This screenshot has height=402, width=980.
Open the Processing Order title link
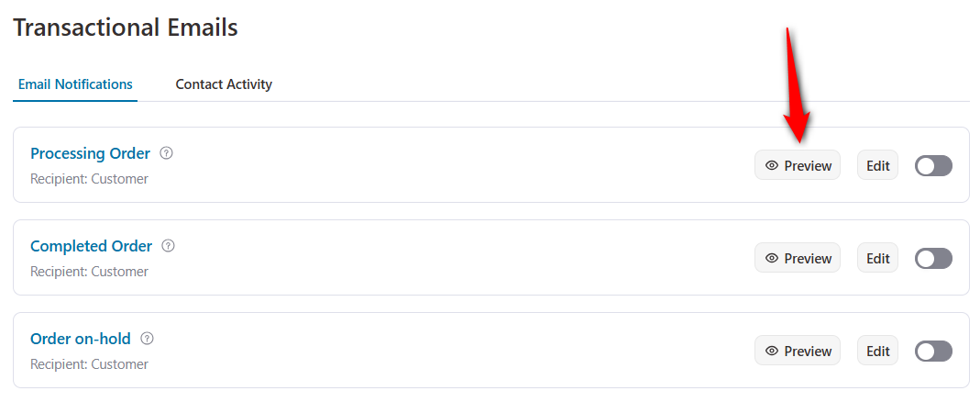[91, 153]
